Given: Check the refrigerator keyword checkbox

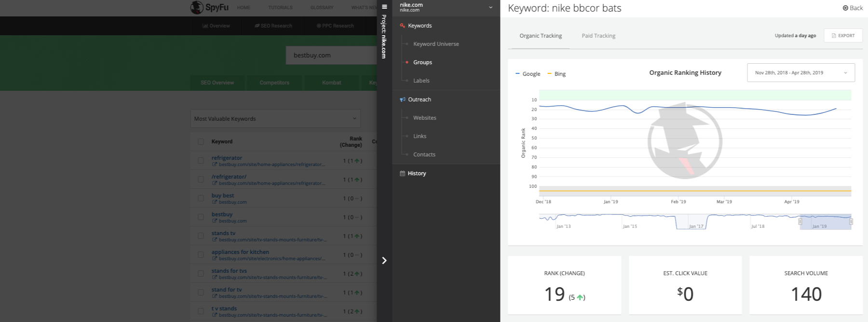Looking at the screenshot, I should 201,160.
